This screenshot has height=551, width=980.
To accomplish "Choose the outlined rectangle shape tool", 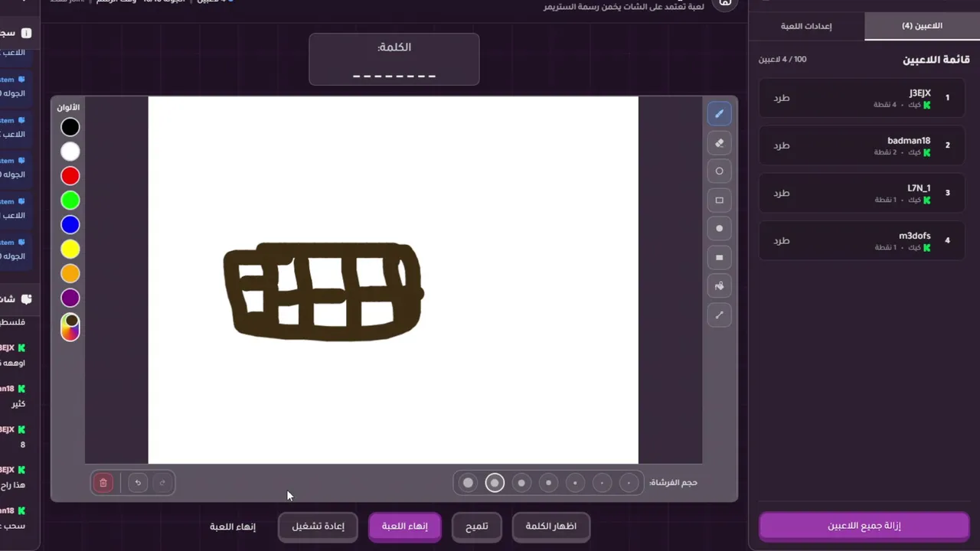I will pos(719,201).
